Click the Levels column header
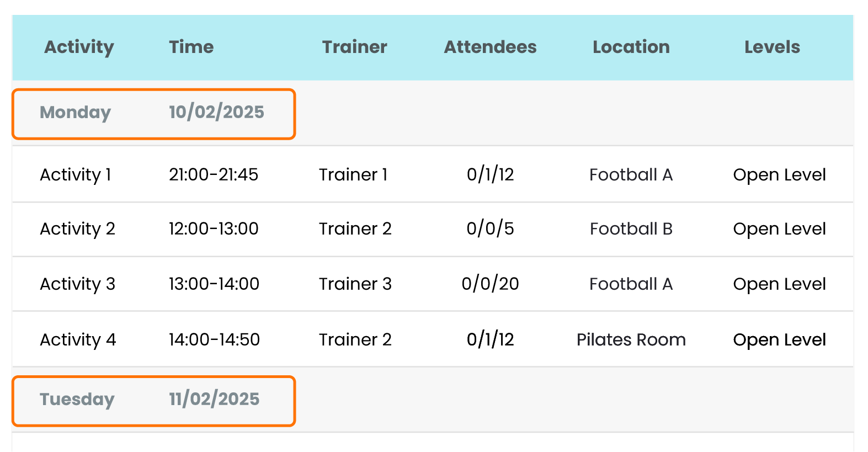The image size is (868, 452). click(771, 47)
